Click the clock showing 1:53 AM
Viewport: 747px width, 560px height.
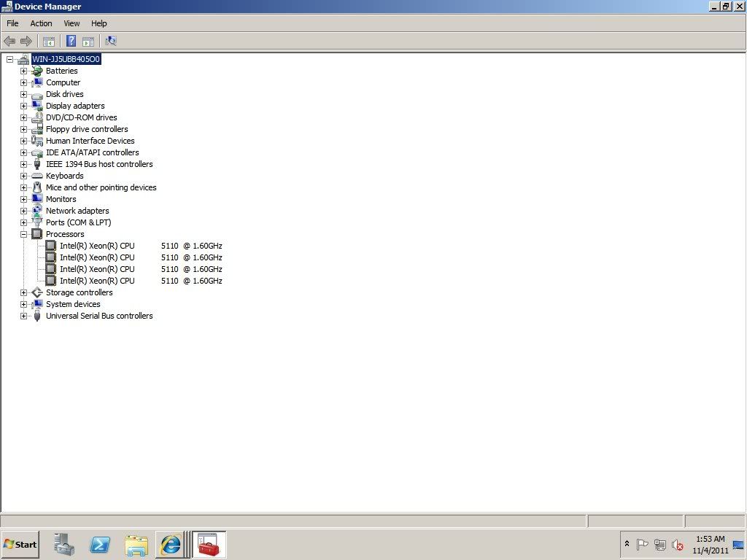tap(710, 539)
